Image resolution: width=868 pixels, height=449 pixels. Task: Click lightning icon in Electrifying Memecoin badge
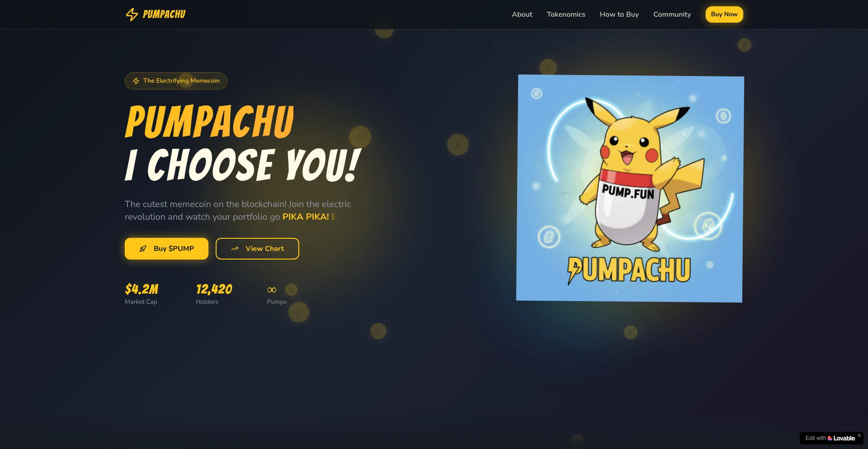136,81
